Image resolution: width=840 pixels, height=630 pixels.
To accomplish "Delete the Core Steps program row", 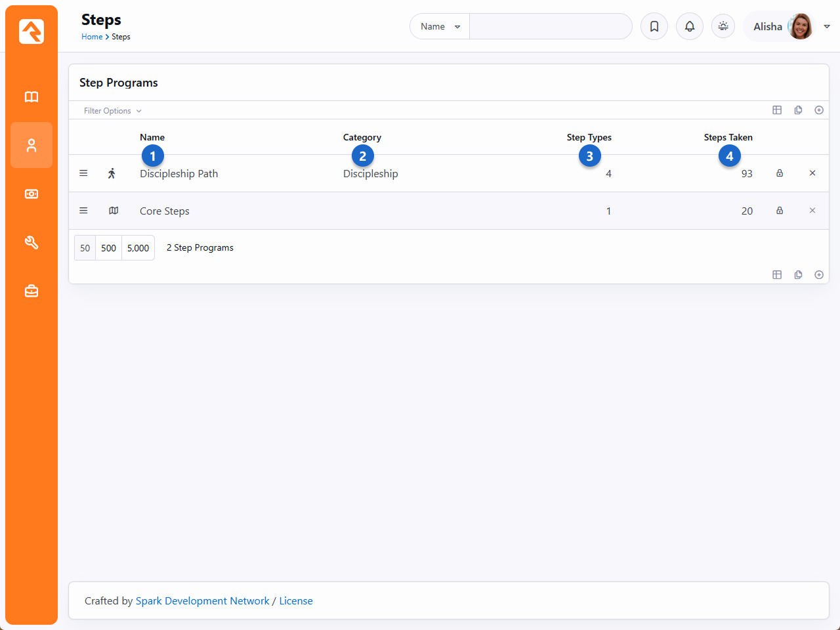I will pos(812,211).
